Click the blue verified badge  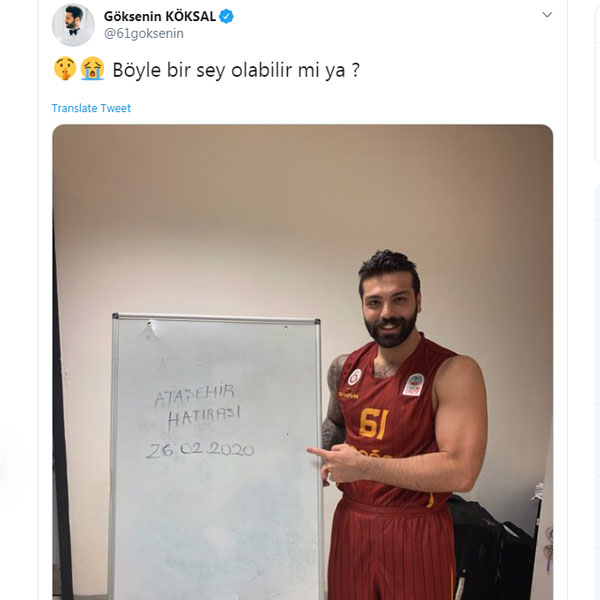click(227, 16)
